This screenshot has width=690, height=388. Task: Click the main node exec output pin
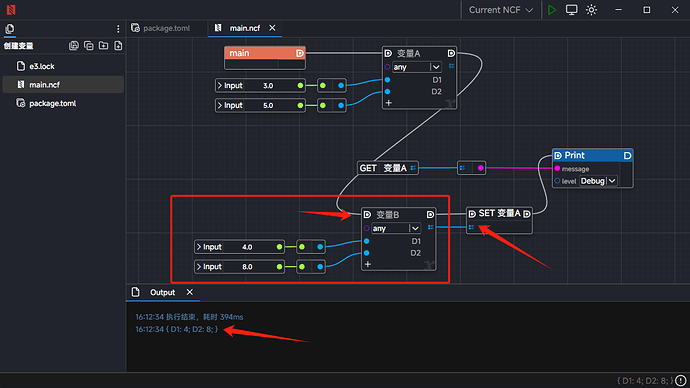pyautogui.click(x=300, y=53)
